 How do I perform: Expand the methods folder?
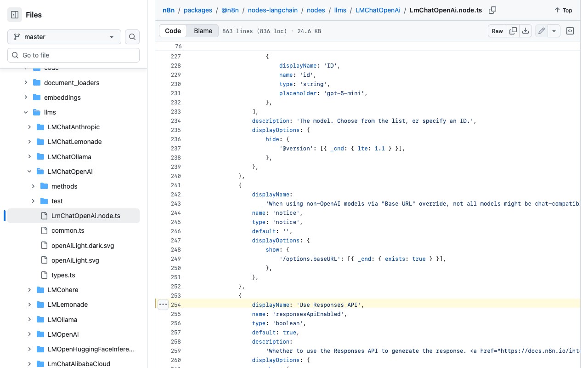(x=33, y=186)
